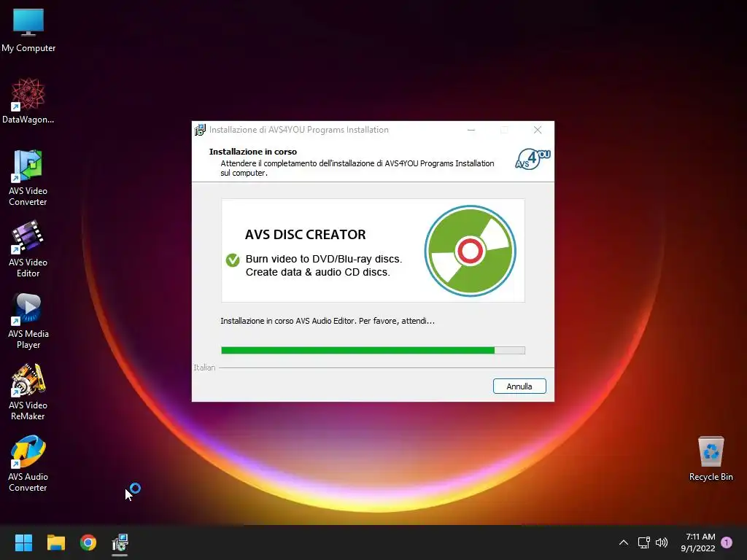Click the green AVS Disc Creator disc image
Image resolution: width=747 pixels, height=560 pixels.
[x=471, y=251]
